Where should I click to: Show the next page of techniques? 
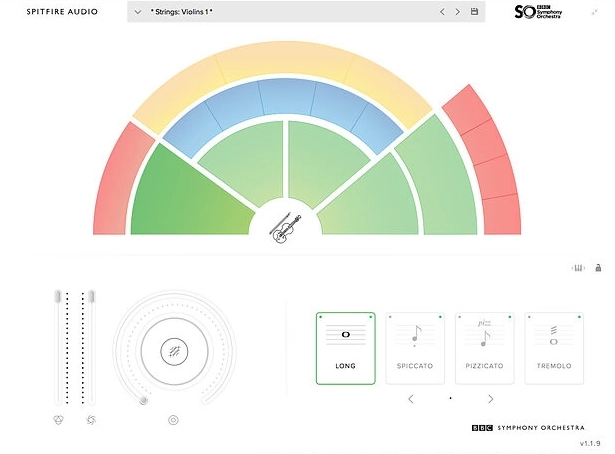click(x=490, y=399)
